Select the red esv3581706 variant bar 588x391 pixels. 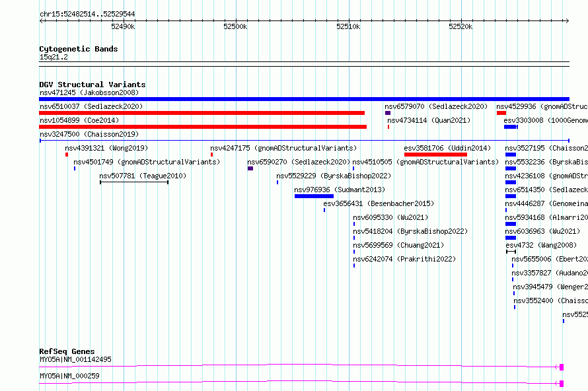[435, 155]
